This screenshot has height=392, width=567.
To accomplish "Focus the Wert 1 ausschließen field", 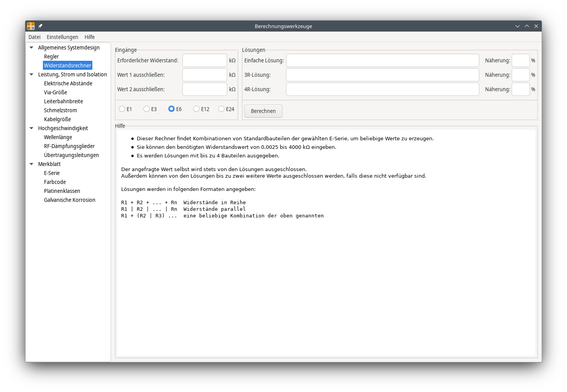I will tap(205, 75).
